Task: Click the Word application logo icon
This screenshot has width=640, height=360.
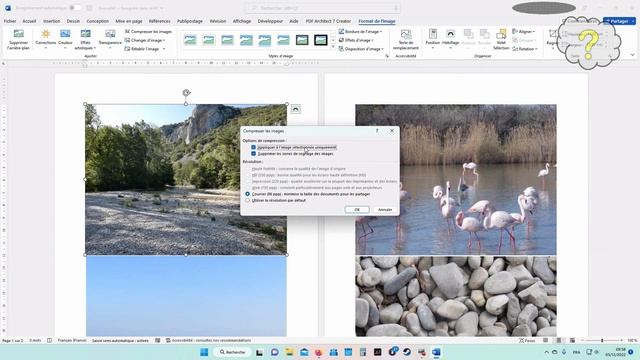Action: click(8, 8)
